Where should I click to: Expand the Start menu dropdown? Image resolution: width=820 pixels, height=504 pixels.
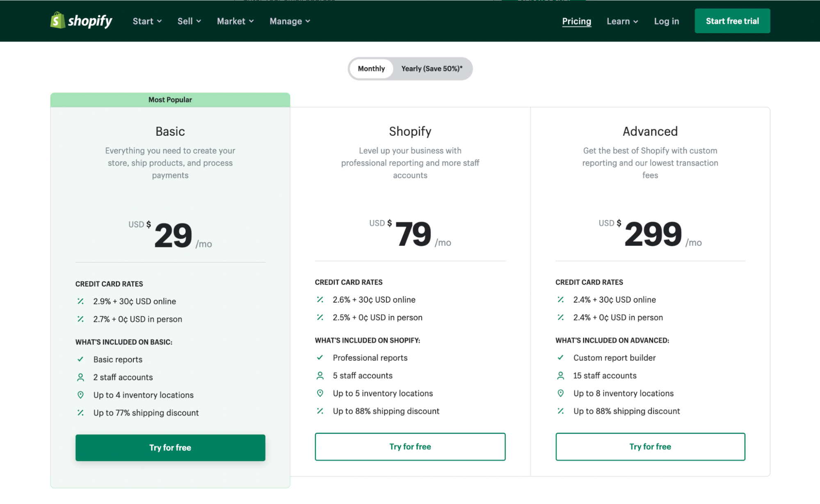147,21
